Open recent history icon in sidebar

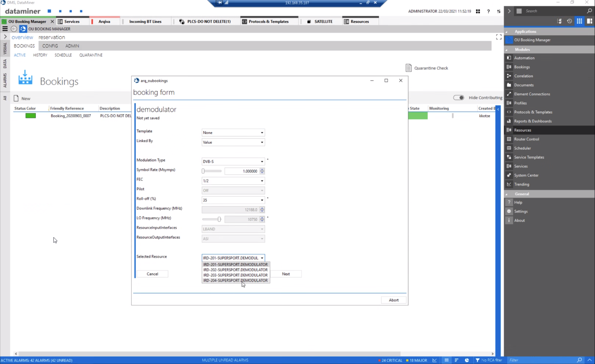569,21
